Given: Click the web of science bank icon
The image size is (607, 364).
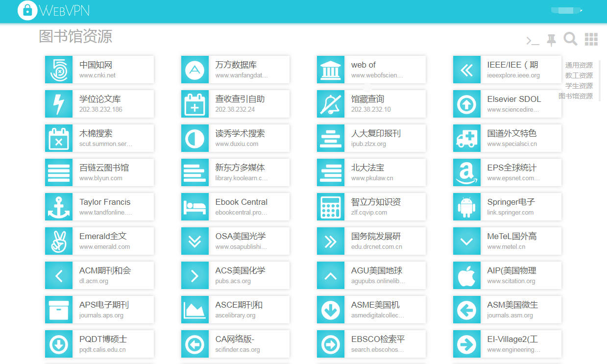Looking at the screenshot, I should click(x=331, y=70).
